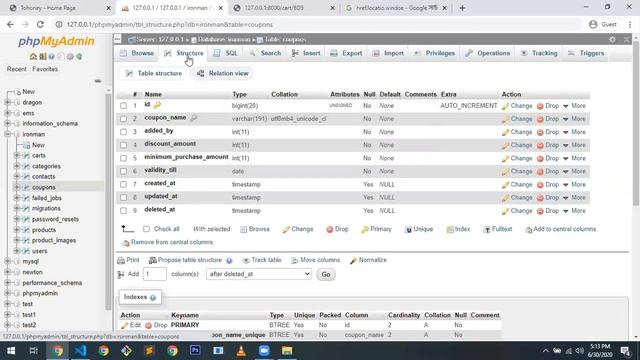The image size is (640, 360).
Task: Expand the carts table tree node
Action: tap(17, 156)
